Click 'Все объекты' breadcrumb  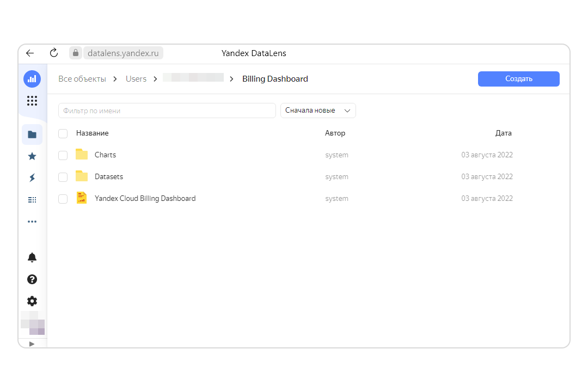[x=82, y=79]
